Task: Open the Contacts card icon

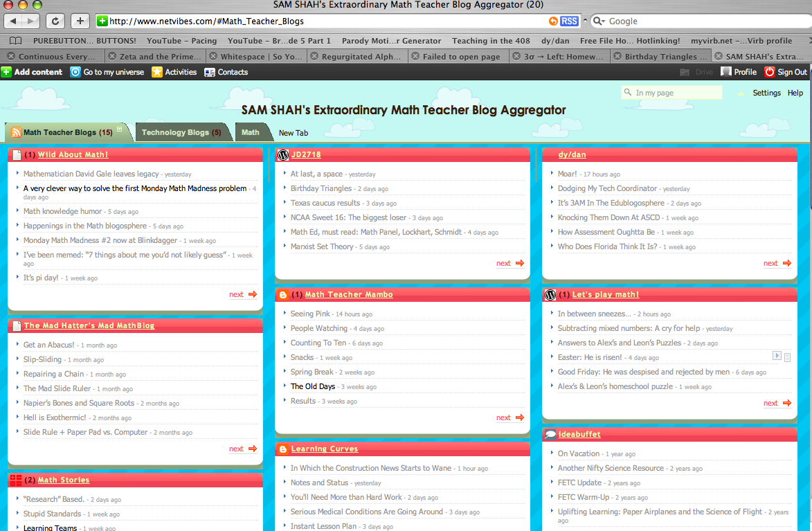Action: pos(210,72)
